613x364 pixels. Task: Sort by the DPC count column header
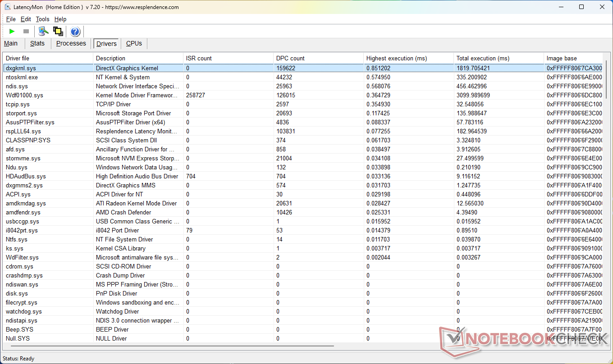pos(318,58)
